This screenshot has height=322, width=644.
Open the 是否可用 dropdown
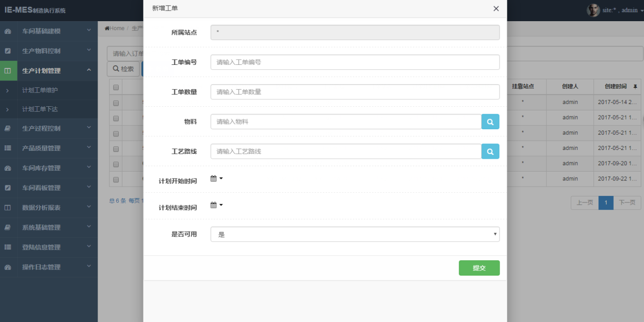point(355,234)
